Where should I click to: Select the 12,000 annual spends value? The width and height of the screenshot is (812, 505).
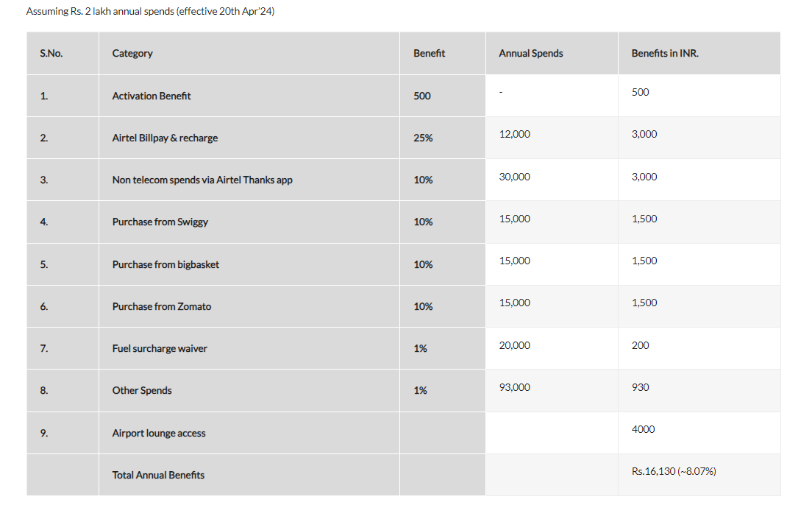(x=514, y=134)
